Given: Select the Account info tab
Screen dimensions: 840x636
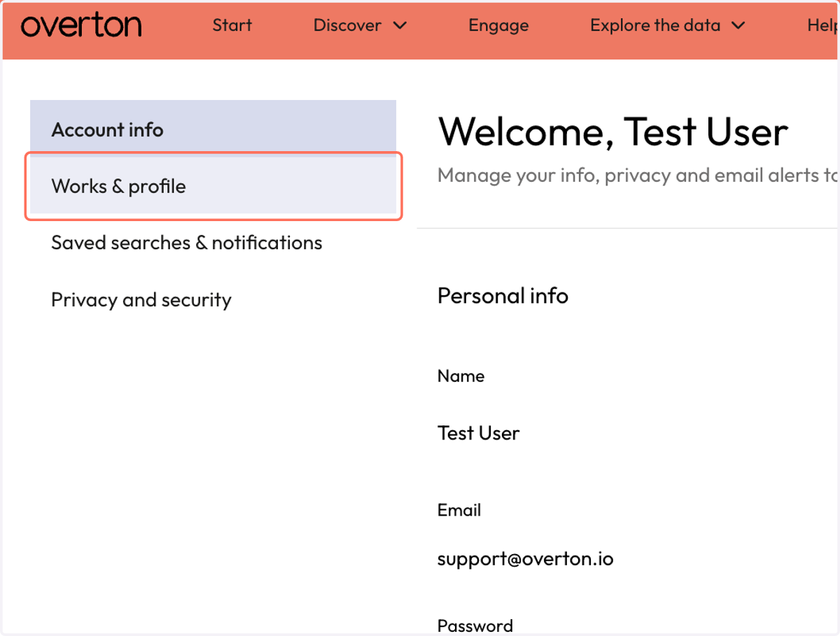Looking at the screenshot, I should [213, 129].
